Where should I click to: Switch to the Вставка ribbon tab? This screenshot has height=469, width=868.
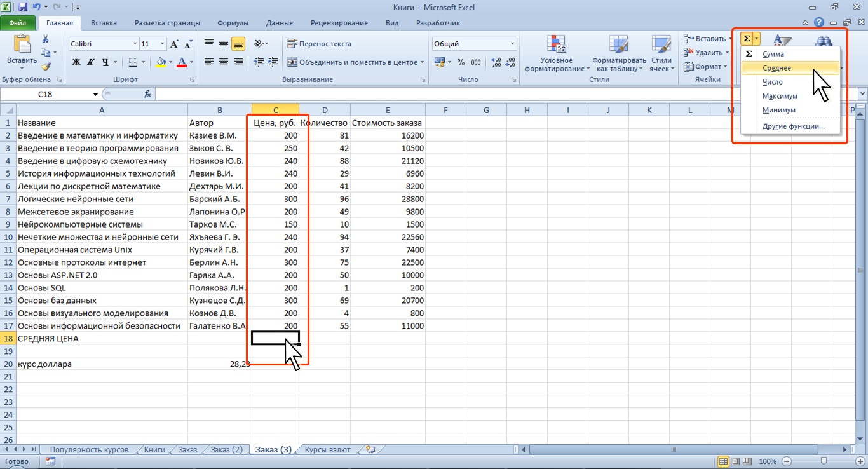point(104,23)
